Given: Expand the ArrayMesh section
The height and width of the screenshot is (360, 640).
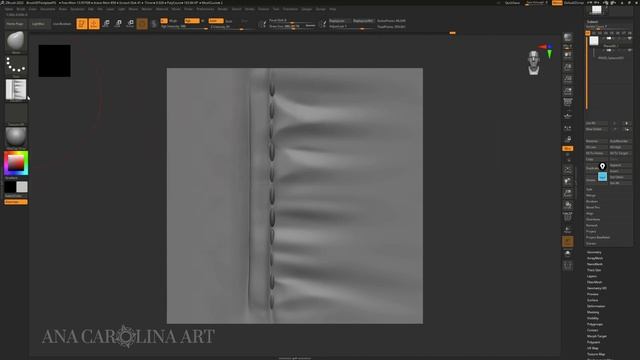Looking at the screenshot, I should tap(595, 258).
